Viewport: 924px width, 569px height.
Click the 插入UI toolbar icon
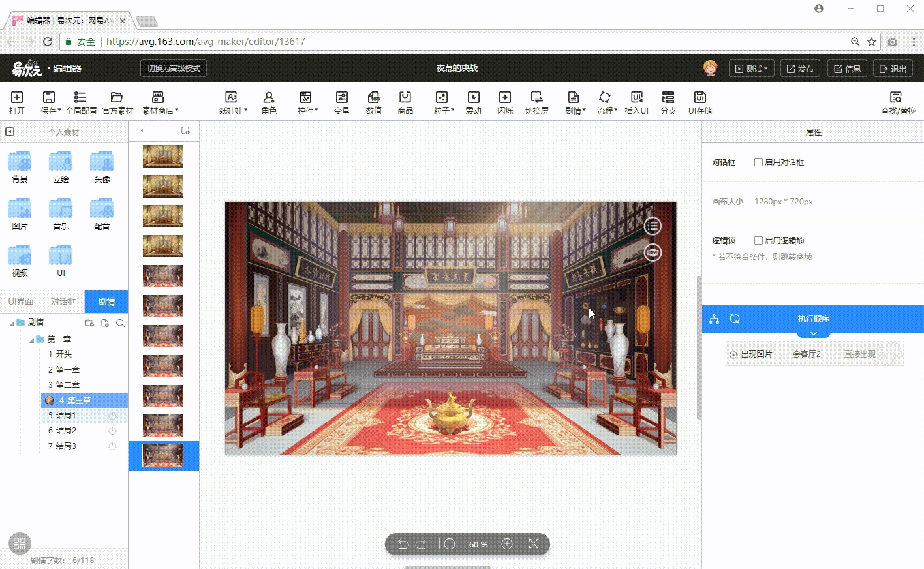pos(636,102)
